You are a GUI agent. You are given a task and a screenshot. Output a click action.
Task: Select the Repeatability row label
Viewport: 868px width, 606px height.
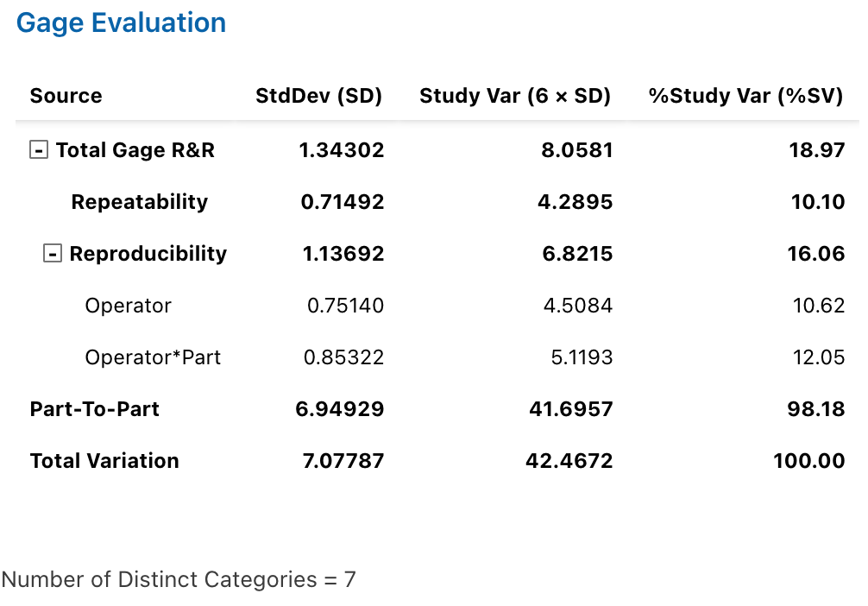(140, 202)
